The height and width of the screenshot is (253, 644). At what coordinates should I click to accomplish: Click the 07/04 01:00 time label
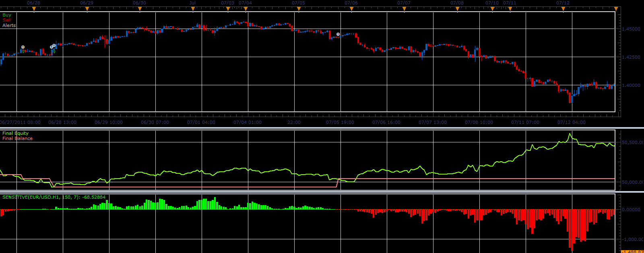coord(248,122)
